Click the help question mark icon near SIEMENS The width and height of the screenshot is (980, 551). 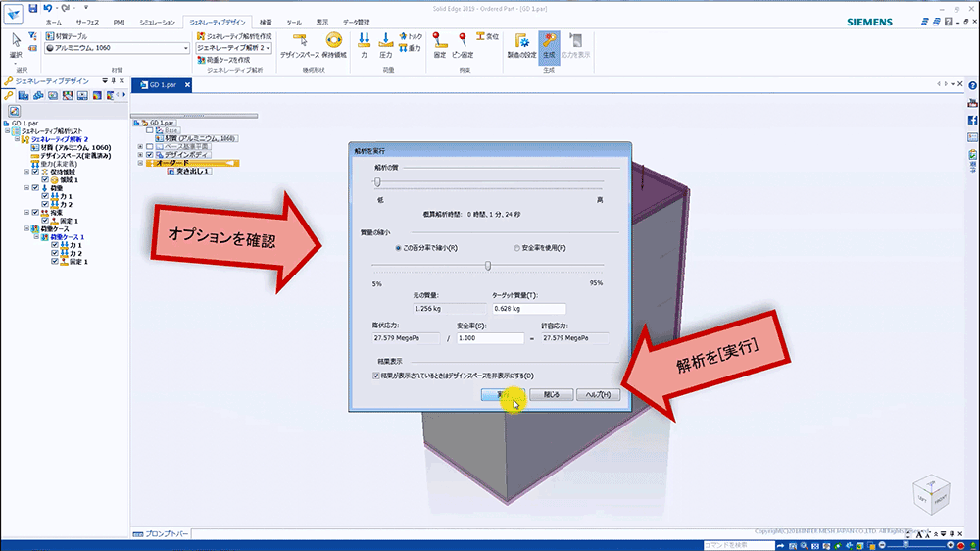948,22
